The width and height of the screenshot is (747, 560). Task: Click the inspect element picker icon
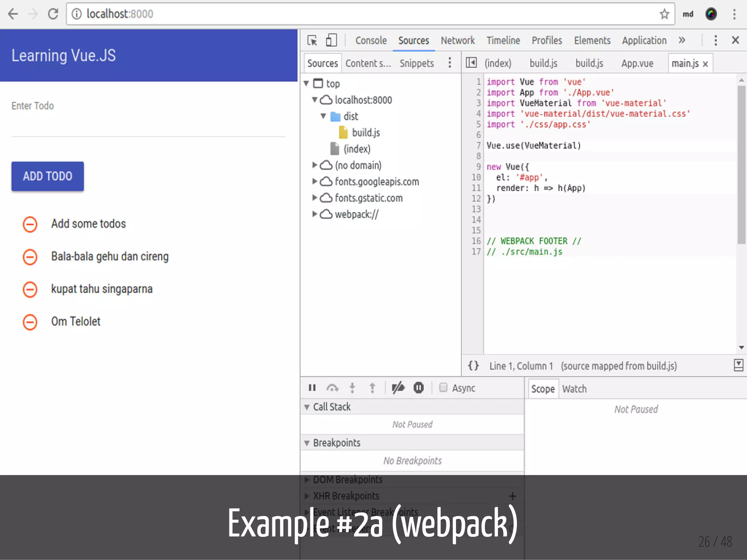click(x=312, y=40)
